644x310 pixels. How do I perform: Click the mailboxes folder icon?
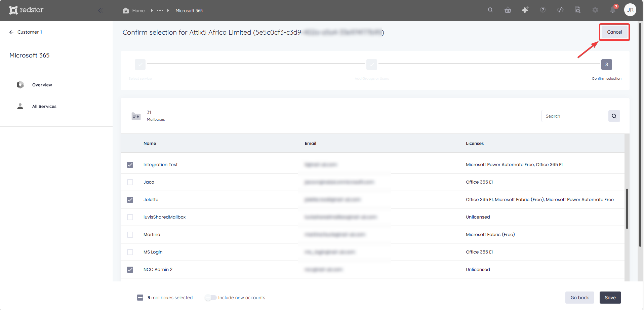(x=136, y=116)
